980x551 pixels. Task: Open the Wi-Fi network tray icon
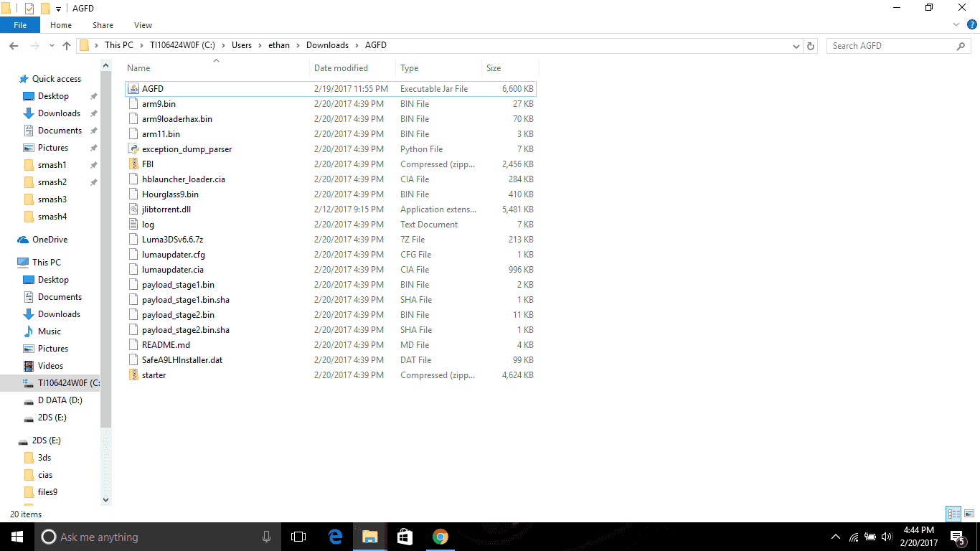pos(854,537)
